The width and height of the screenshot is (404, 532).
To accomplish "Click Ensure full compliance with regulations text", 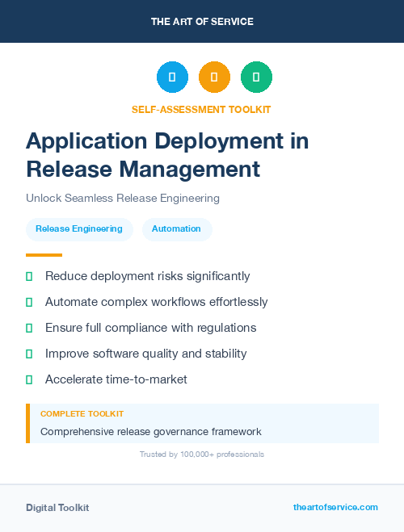I will 151,328.
